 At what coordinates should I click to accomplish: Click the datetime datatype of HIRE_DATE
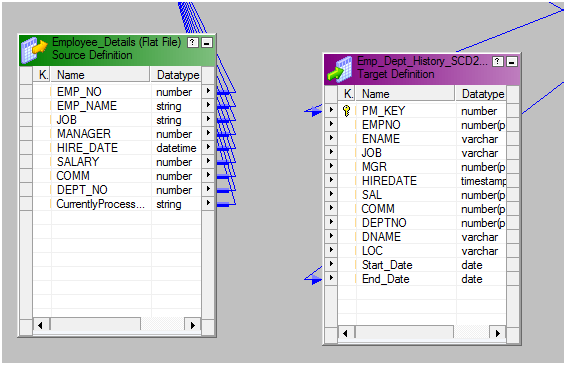pos(176,148)
